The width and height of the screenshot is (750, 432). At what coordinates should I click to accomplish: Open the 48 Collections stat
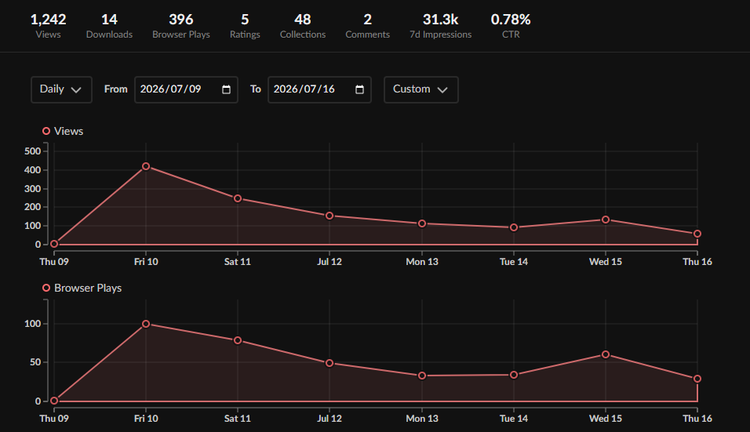tap(302, 26)
